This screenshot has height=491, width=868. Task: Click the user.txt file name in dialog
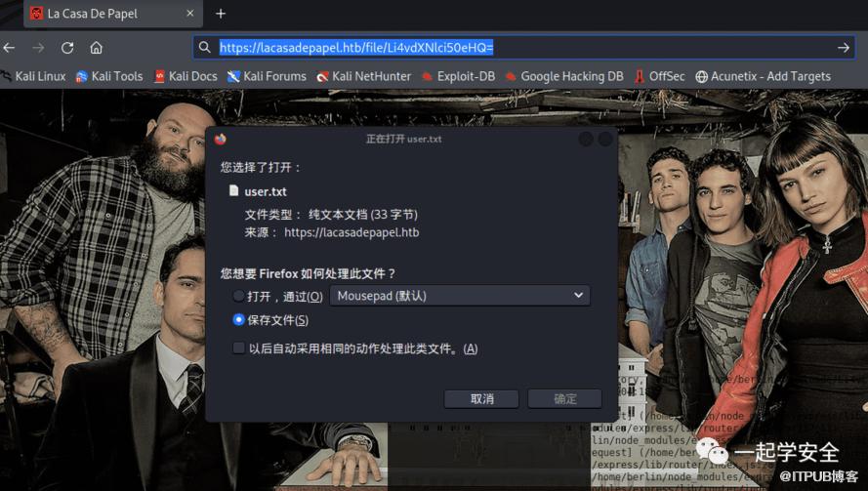click(266, 191)
